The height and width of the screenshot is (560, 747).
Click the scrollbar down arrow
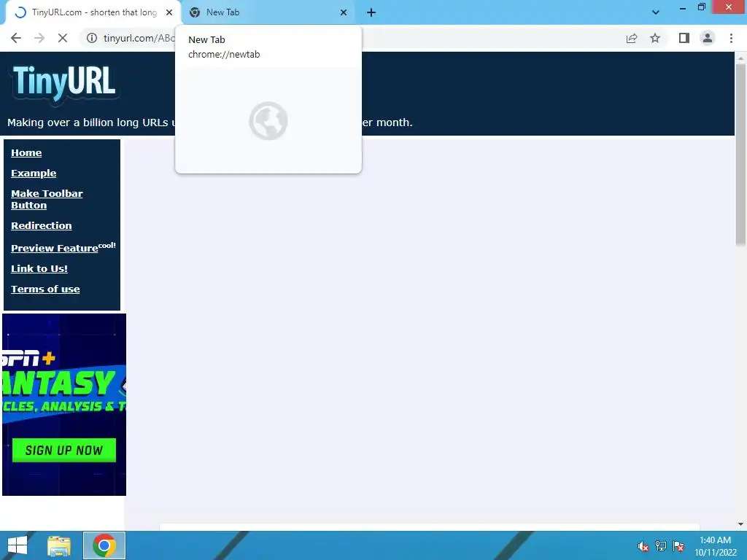740,524
